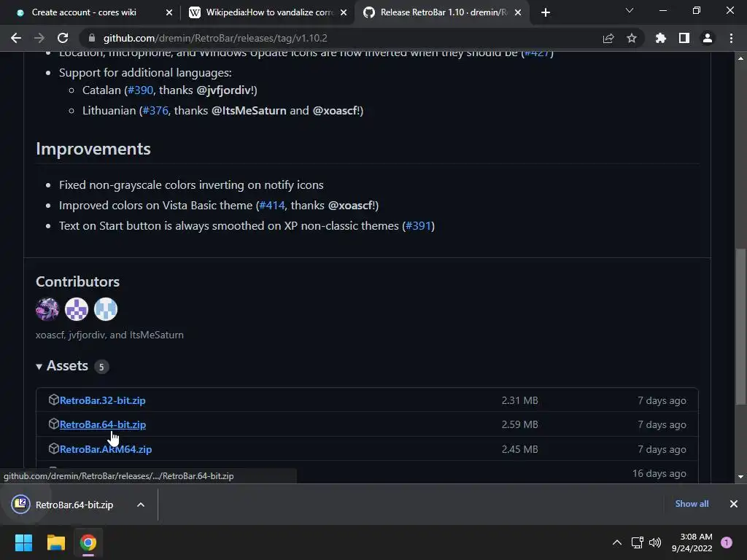The height and width of the screenshot is (560, 747).
Task: Click the 2.59 MB size text
Action: tap(519, 424)
